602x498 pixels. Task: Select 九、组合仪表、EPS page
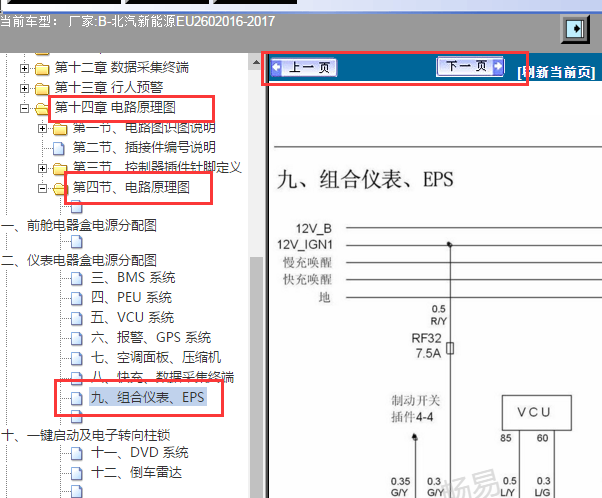click(x=148, y=397)
